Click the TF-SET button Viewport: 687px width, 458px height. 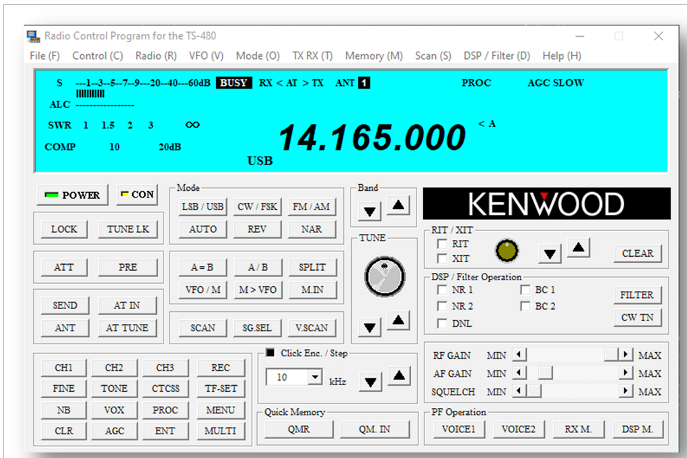coord(221,389)
